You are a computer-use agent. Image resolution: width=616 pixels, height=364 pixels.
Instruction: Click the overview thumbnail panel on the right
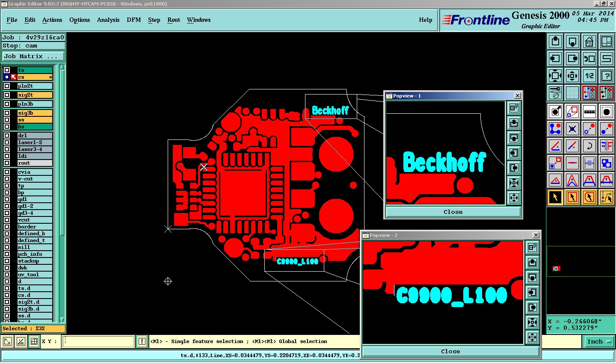coord(581,261)
